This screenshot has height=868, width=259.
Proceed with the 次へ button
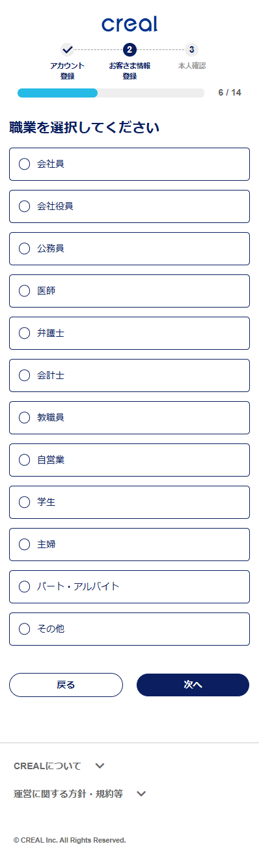coord(193,685)
